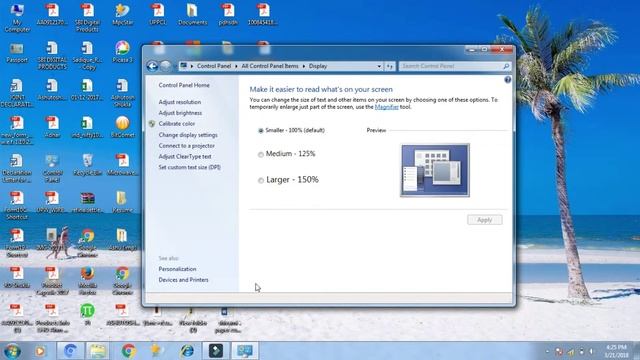Open Control Panel Home

pos(184,85)
